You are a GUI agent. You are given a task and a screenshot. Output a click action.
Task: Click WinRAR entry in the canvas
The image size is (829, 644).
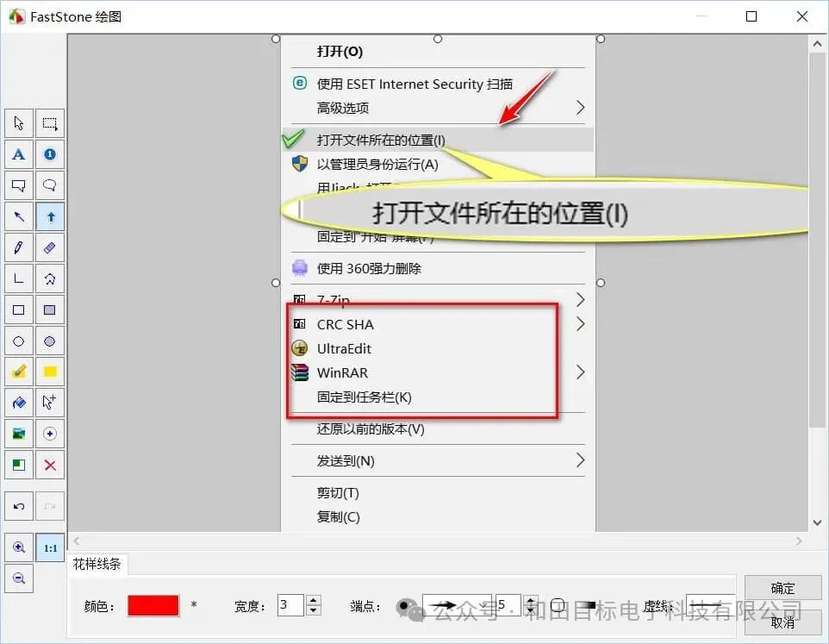click(x=342, y=372)
